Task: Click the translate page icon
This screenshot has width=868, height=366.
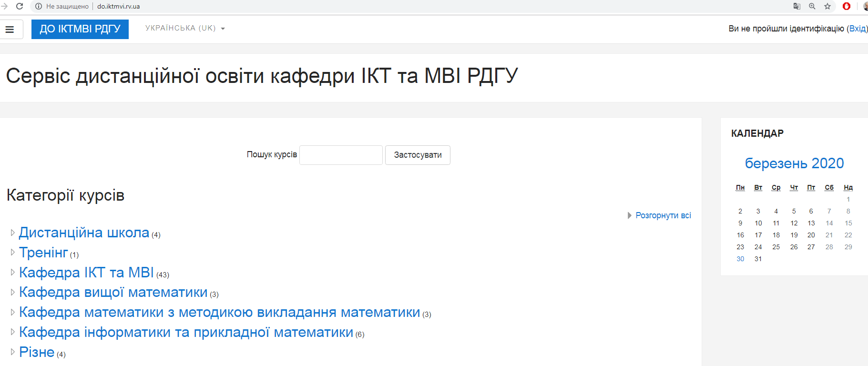Action: point(797,6)
